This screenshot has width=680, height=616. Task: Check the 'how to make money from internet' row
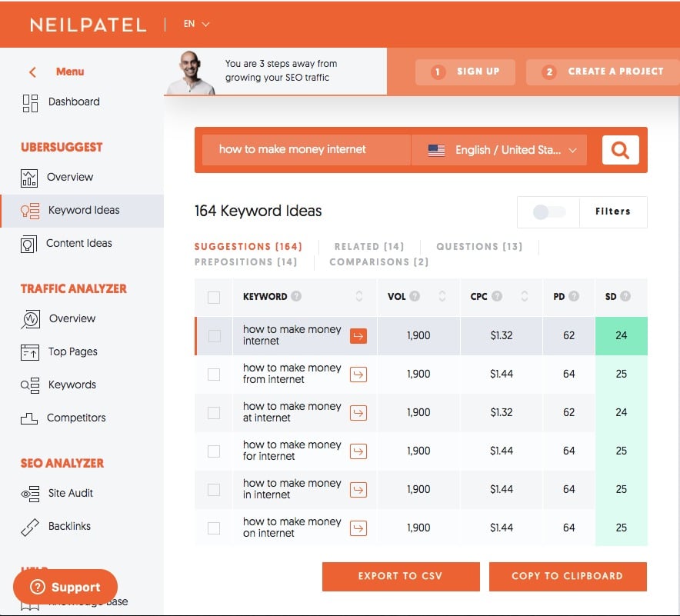214,375
